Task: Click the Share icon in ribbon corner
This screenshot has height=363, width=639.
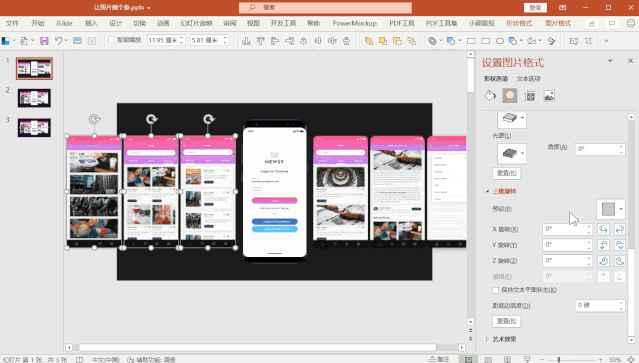Action: click(x=592, y=24)
